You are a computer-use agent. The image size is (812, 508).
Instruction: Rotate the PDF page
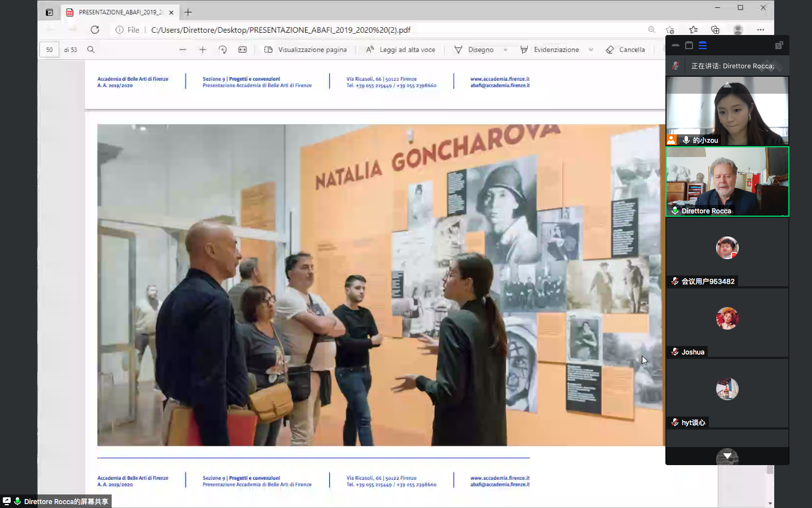point(223,50)
